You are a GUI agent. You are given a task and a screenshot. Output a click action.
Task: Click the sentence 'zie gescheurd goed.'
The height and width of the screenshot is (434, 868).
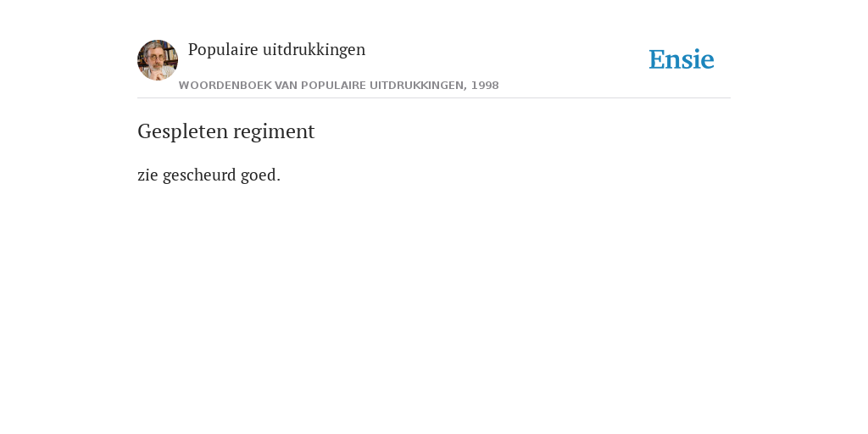[x=209, y=175]
